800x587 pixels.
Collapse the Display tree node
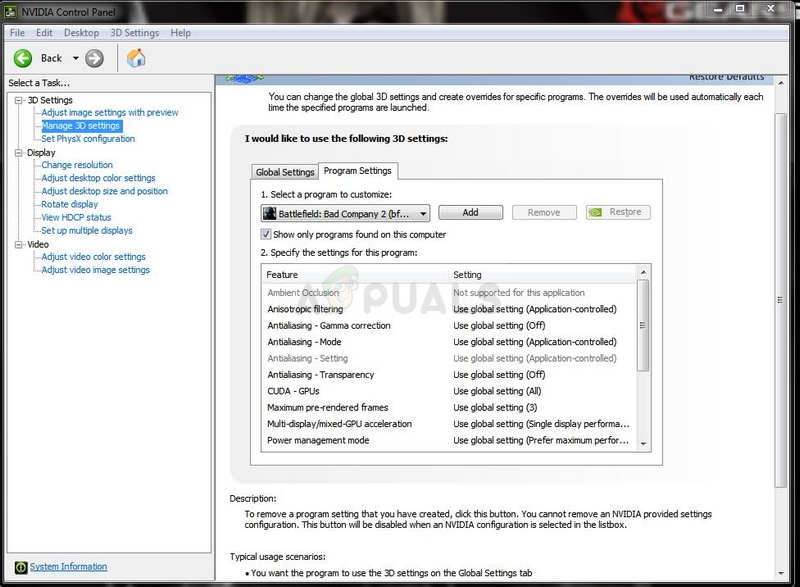19,152
